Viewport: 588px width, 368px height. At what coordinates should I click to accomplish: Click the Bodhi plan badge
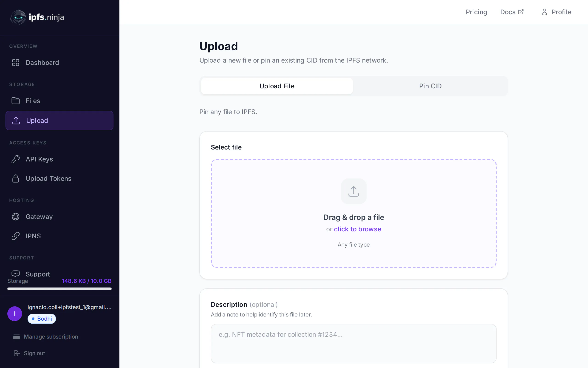[42, 319]
